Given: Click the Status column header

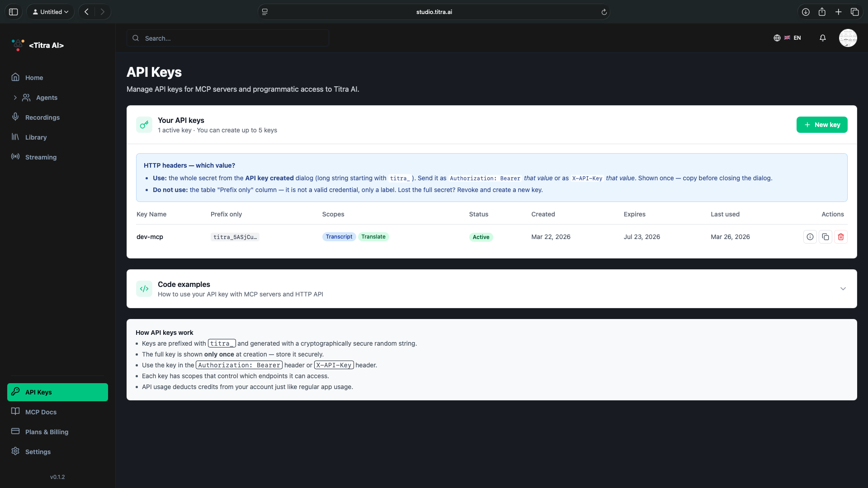Looking at the screenshot, I should pos(479,214).
